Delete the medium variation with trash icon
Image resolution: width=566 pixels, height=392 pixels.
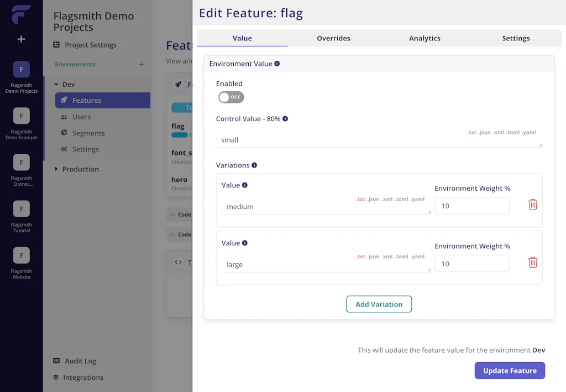click(x=532, y=205)
